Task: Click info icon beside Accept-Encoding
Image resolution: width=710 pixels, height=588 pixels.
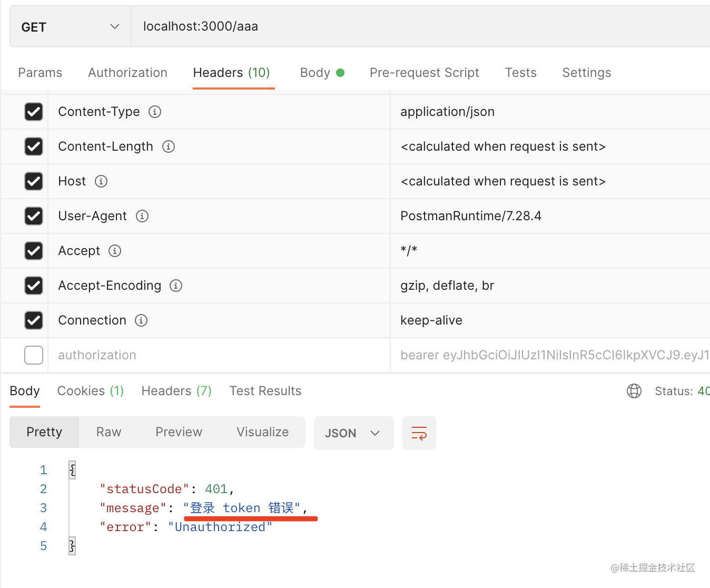Action: point(176,286)
